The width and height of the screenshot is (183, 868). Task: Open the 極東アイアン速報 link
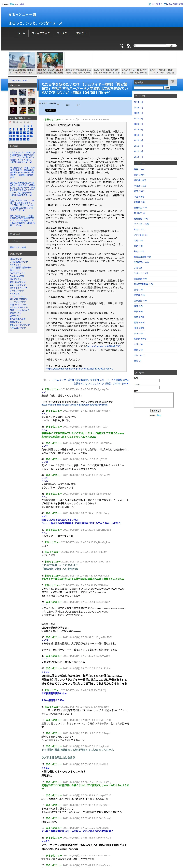point(17,247)
